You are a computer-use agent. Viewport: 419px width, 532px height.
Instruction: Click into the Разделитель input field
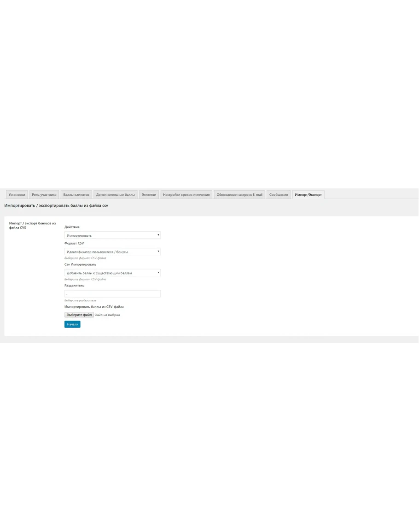click(x=112, y=294)
